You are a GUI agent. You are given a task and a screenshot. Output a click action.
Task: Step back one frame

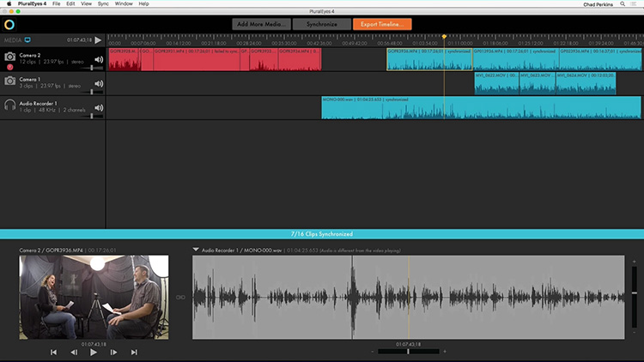(74, 353)
